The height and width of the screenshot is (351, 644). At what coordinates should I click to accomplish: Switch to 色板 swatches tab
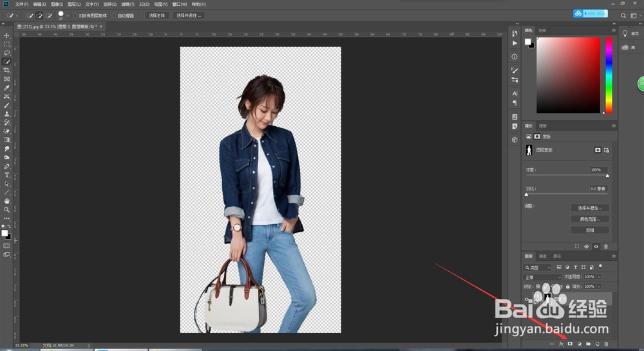click(x=542, y=30)
